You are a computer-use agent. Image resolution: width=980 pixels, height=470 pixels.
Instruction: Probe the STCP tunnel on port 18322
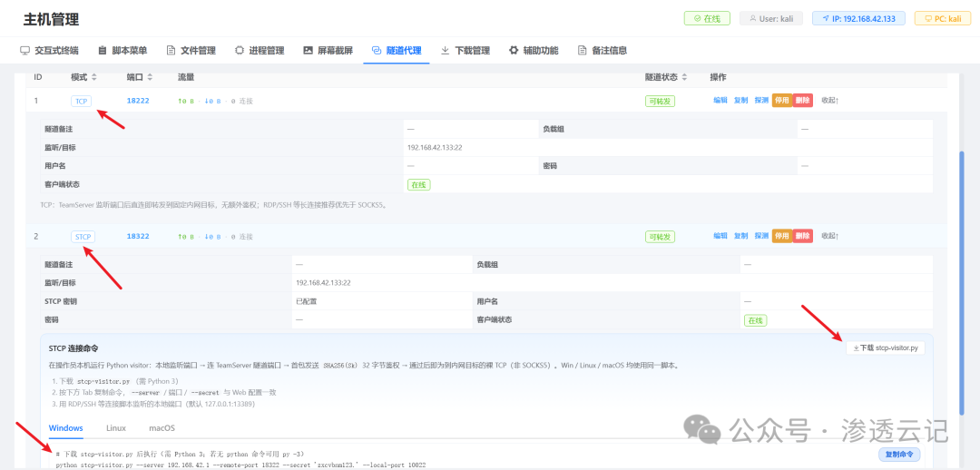pyautogui.click(x=761, y=236)
